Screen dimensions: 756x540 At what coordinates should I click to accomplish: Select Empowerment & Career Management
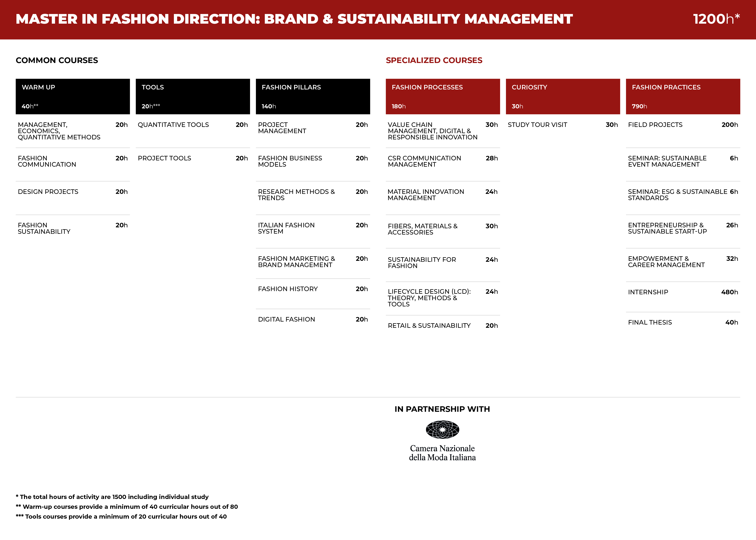pyautogui.click(x=683, y=265)
